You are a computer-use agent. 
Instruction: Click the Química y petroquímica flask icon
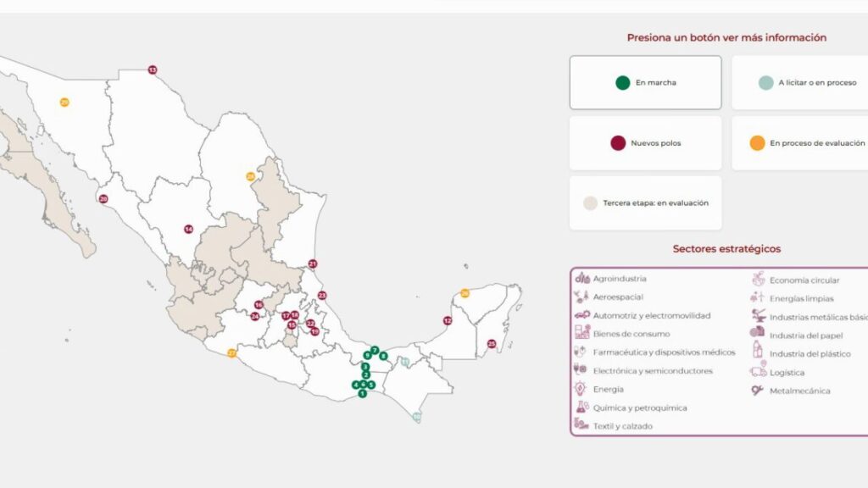click(581, 408)
